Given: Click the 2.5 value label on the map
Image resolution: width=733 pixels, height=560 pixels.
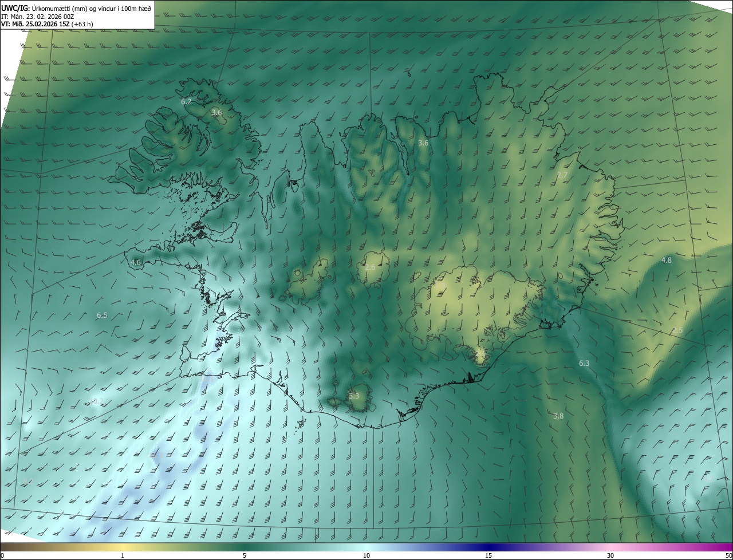Looking at the screenshot, I should click(677, 330).
